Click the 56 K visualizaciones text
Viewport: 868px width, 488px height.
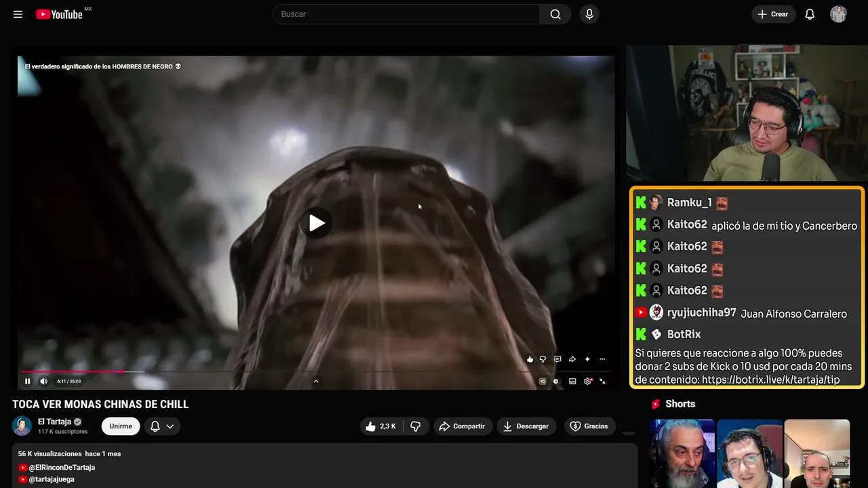coord(50,453)
